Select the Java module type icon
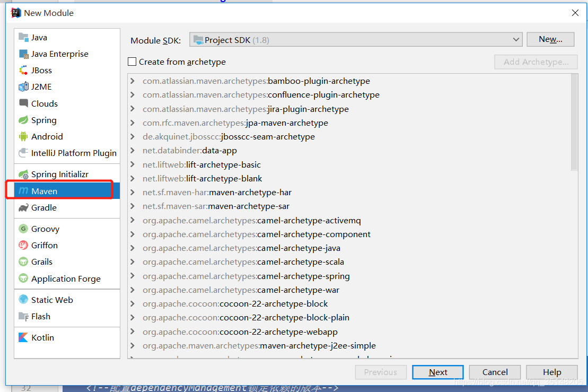Screen dimensions: 588x392 [x=23, y=37]
